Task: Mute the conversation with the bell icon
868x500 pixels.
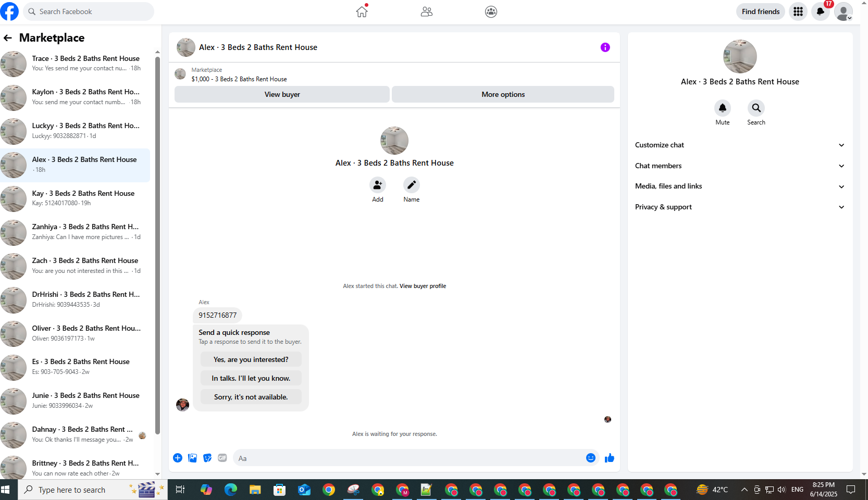Action: click(723, 108)
